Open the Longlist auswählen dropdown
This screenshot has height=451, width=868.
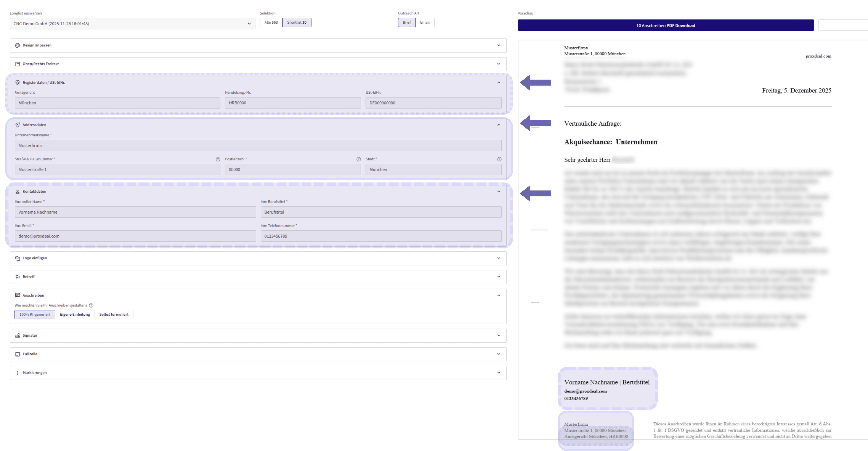(x=132, y=24)
